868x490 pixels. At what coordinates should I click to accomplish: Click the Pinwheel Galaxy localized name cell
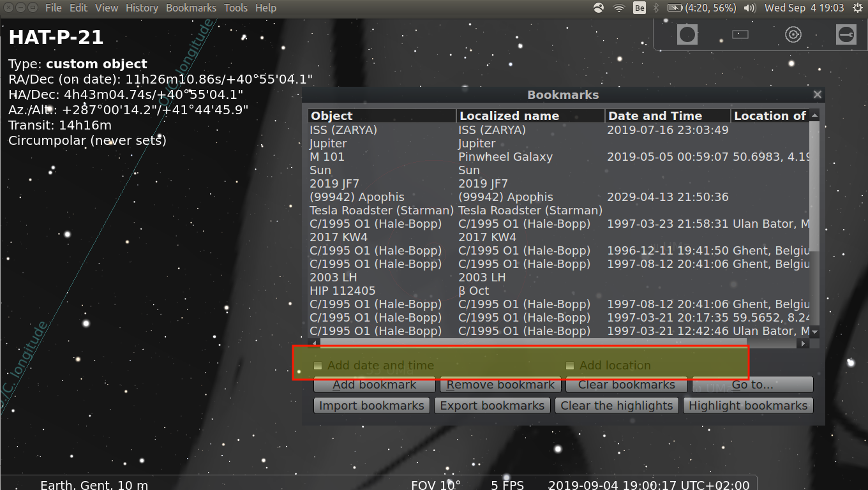505,156
